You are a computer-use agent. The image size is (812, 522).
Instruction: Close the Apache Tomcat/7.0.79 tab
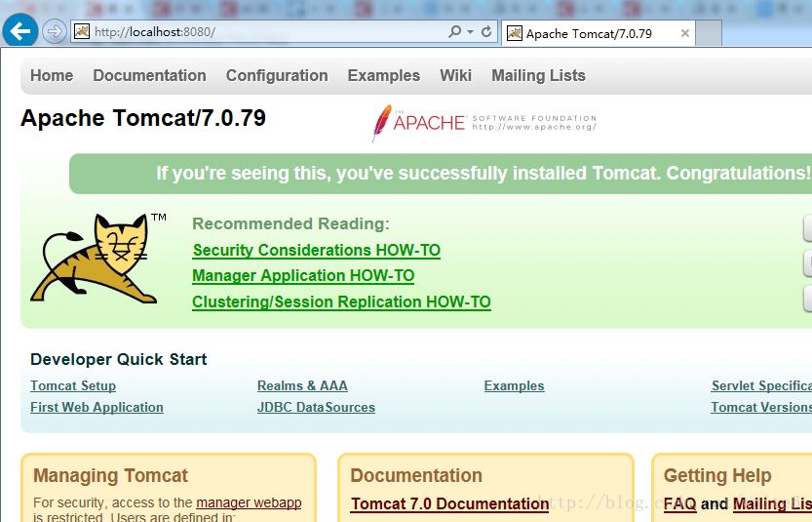pos(685,33)
